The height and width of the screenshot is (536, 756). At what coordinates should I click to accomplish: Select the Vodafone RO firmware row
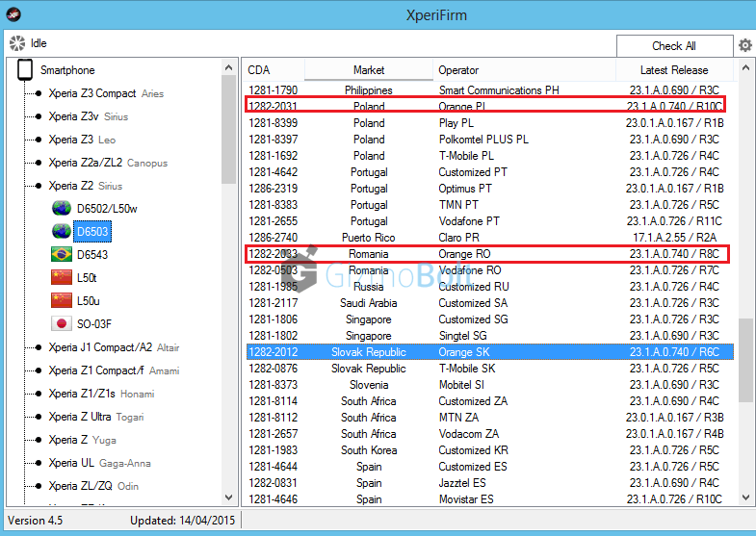point(490,270)
